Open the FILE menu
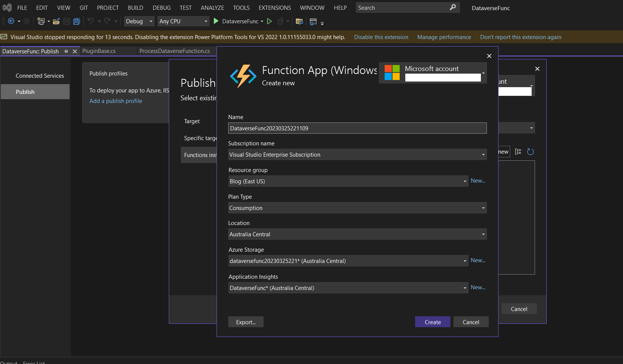This screenshot has height=364, width=623. click(22, 8)
